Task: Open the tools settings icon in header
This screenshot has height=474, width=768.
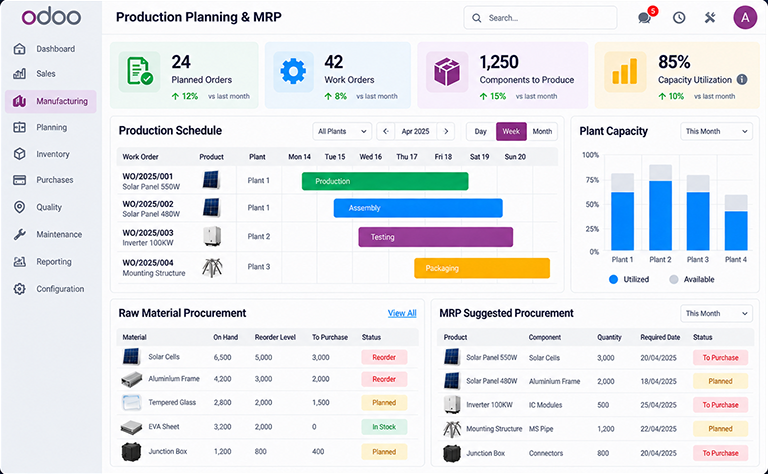Action: point(710,18)
